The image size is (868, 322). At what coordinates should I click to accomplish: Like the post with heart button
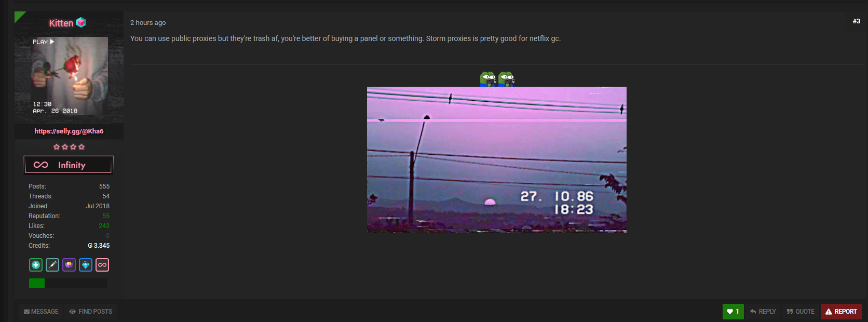pos(733,312)
